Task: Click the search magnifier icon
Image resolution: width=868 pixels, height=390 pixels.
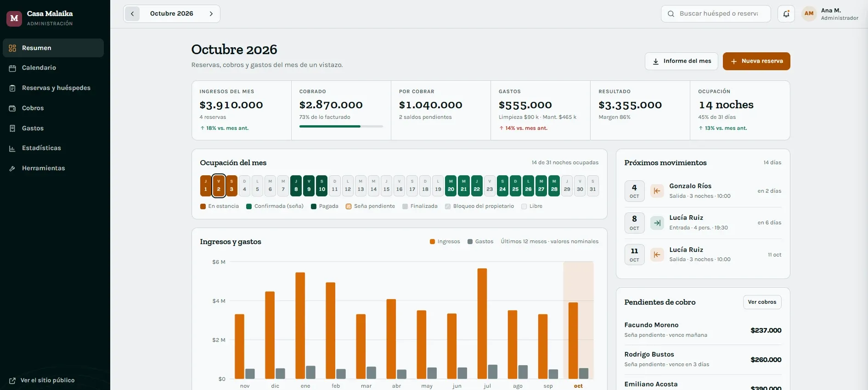Action: pos(671,14)
